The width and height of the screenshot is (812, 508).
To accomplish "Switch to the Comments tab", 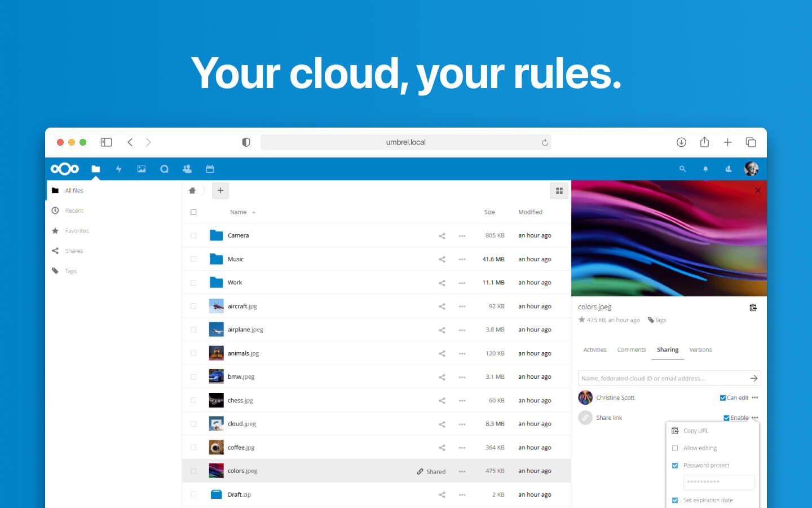I will point(631,349).
